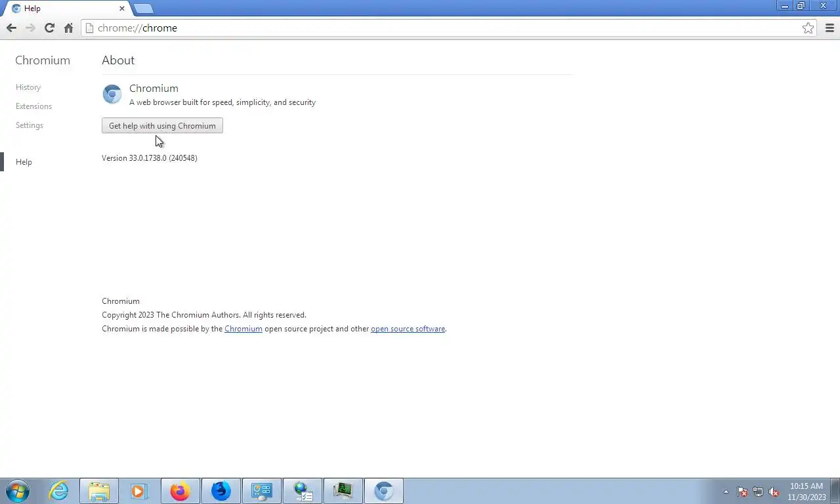
Task: Click the browser tagline about speed and security
Action: click(x=222, y=102)
